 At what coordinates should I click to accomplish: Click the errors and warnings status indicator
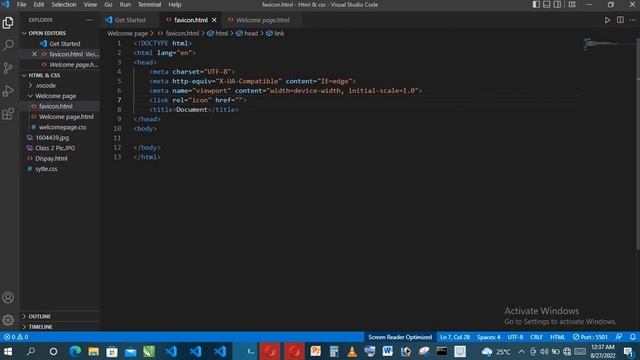point(16,337)
